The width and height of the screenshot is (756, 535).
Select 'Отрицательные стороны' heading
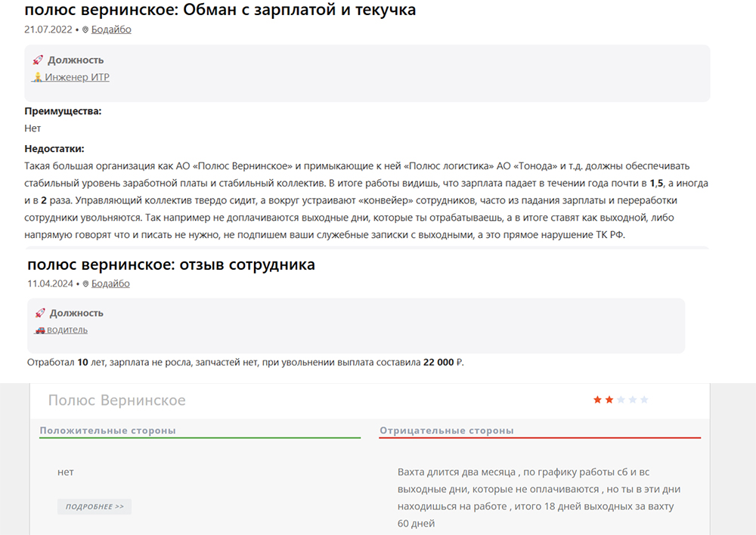tap(447, 431)
